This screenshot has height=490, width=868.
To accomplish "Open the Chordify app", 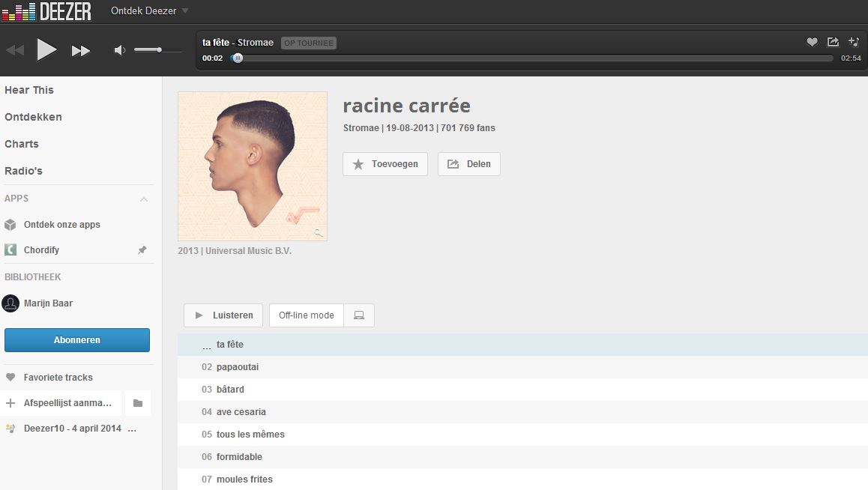I will (41, 250).
